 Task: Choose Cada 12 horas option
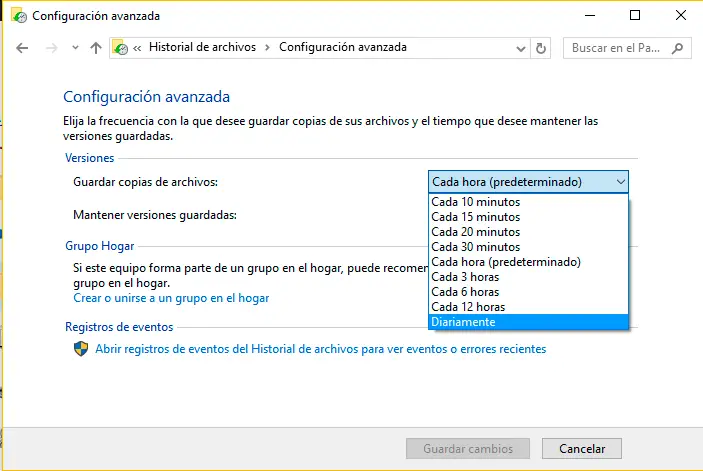click(x=468, y=307)
